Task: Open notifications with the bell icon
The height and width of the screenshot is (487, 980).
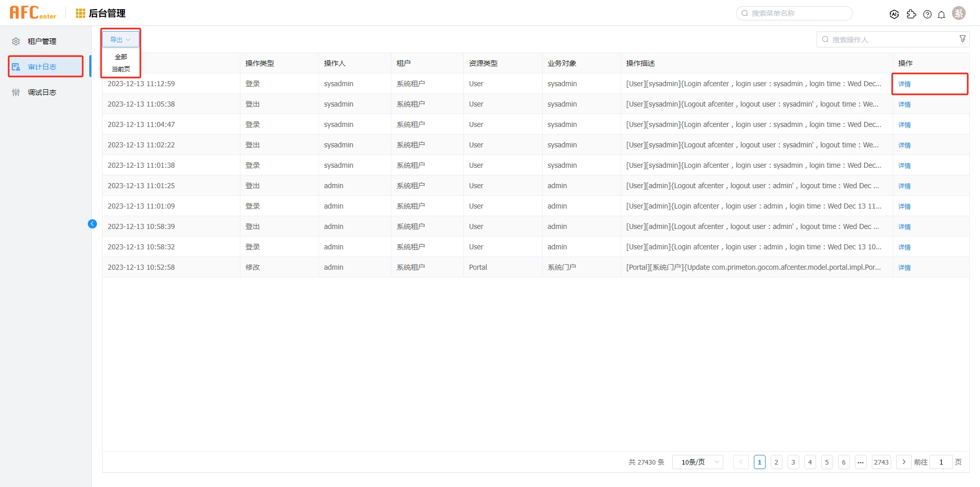Action: click(941, 14)
